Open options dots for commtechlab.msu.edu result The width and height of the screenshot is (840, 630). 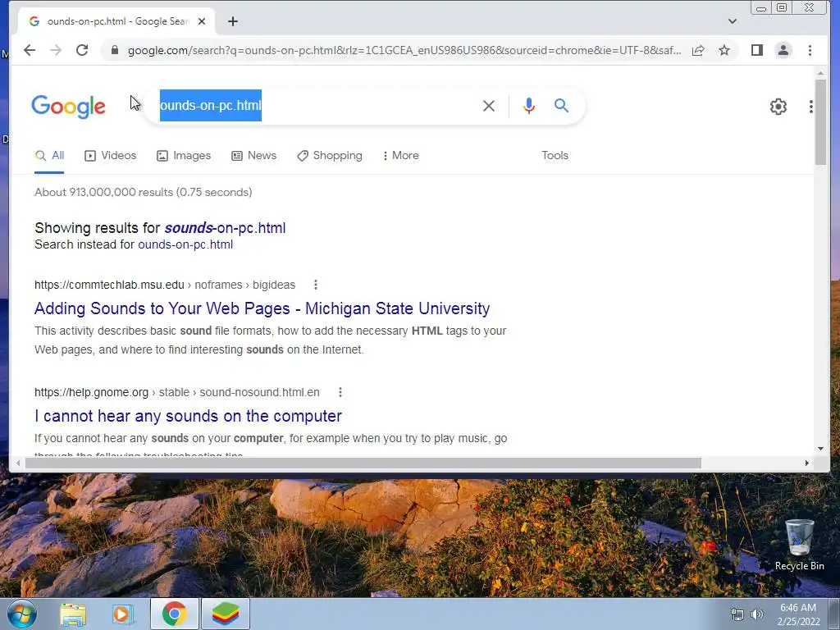[x=316, y=285]
